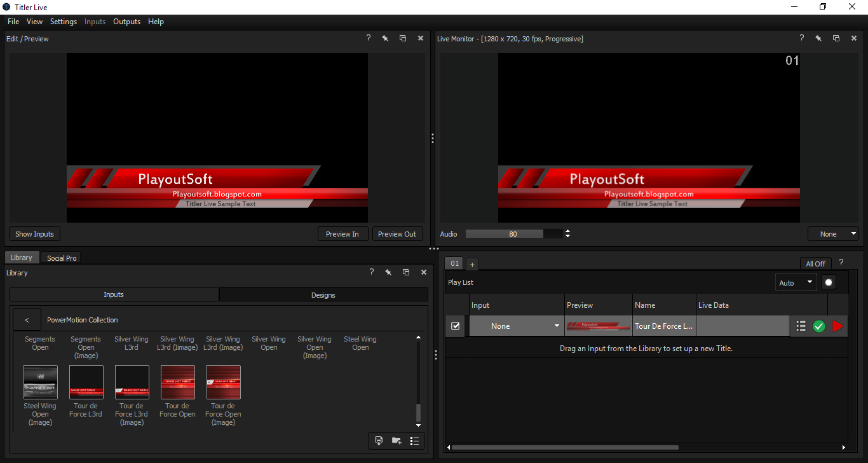
Task: Select the Tour de Force Open (Image) thumbnail
Action: pos(224,382)
